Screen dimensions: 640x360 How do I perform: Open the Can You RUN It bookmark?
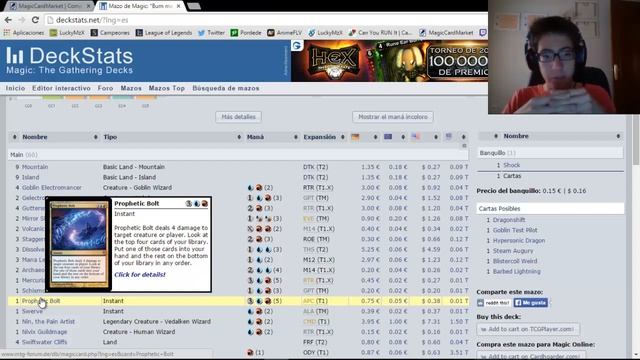[x=380, y=33]
